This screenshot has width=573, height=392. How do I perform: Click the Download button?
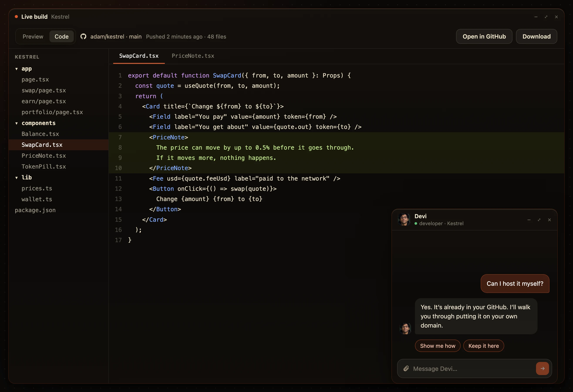(x=536, y=37)
